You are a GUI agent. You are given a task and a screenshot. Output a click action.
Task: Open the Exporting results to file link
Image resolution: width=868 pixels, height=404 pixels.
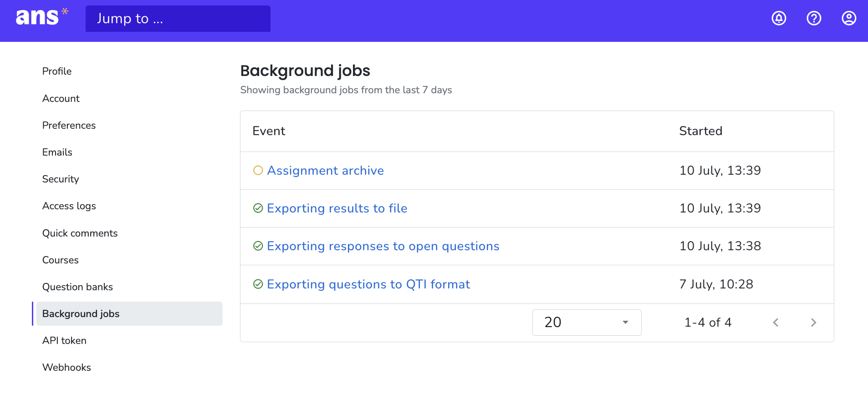tap(337, 208)
